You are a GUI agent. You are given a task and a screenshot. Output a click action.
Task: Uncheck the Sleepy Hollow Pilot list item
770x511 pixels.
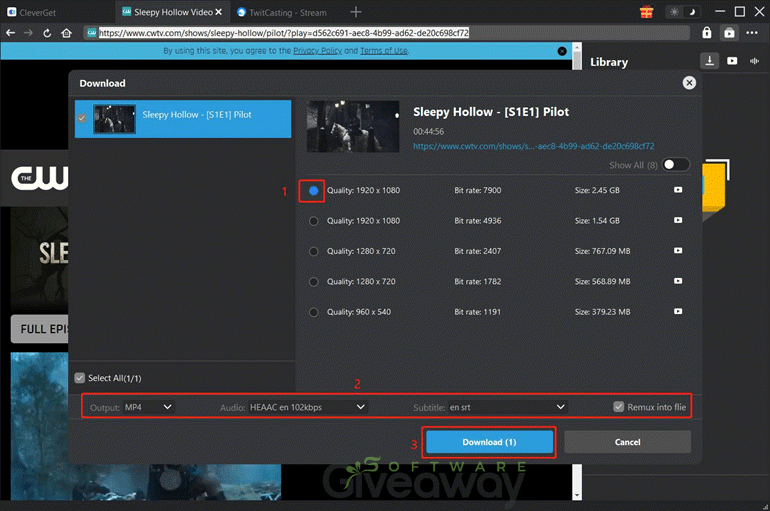tap(82, 118)
